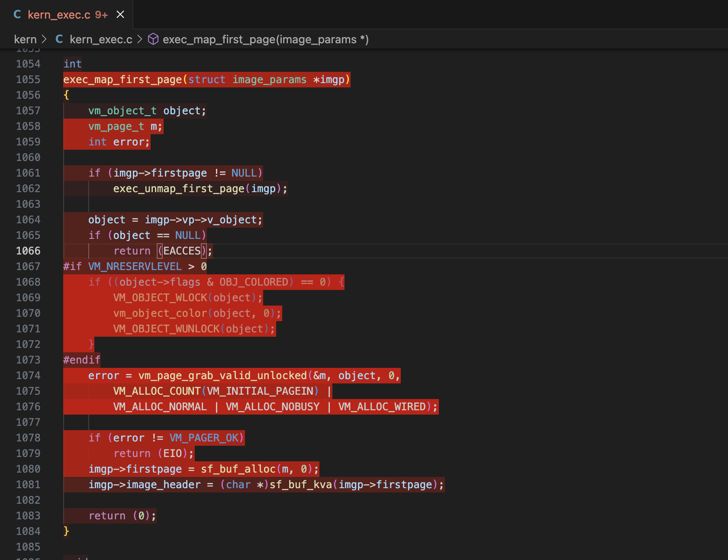This screenshot has height=560, width=728.
Task: Click the C language icon in breadcrumb
Action: pyautogui.click(x=59, y=39)
